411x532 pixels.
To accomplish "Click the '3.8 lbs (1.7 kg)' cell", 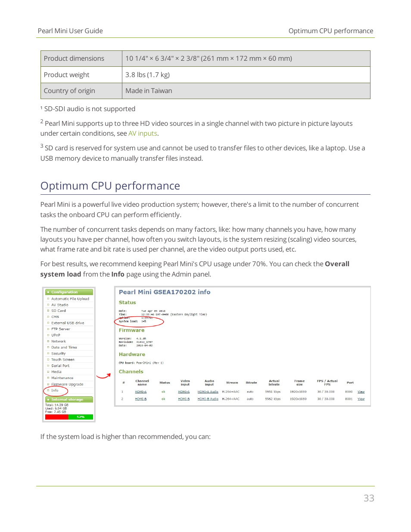I will pos(246,75).
